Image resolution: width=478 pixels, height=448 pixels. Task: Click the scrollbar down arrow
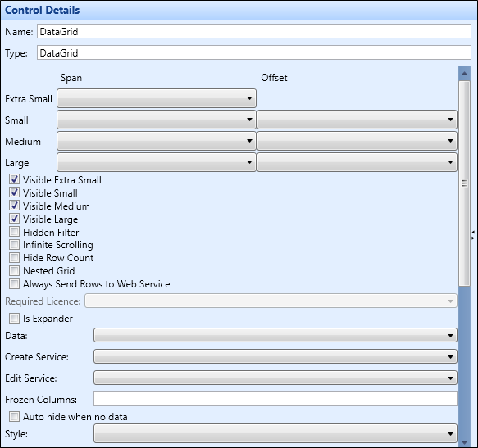point(464,442)
